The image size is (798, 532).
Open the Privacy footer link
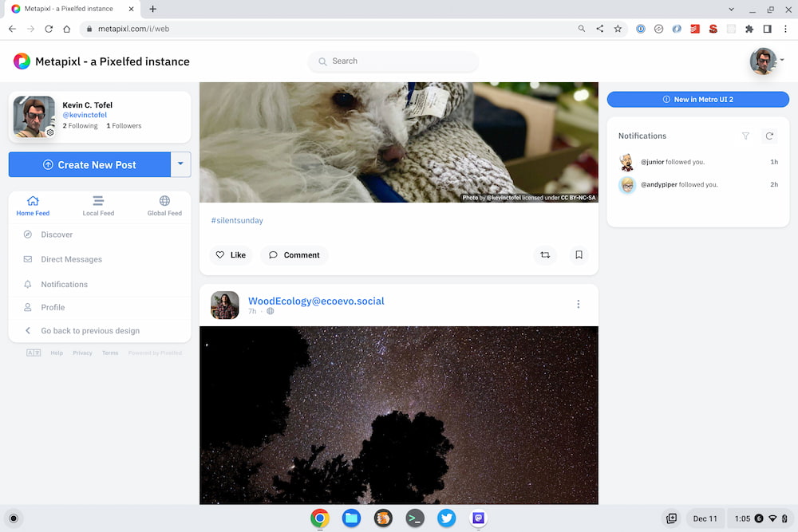pos(82,353)
